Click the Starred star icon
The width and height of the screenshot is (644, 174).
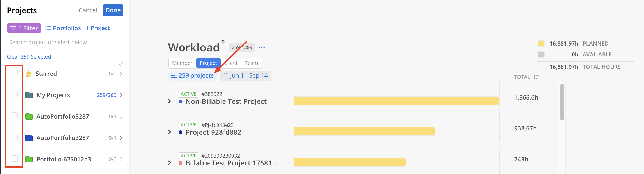(x=29, y=74)
